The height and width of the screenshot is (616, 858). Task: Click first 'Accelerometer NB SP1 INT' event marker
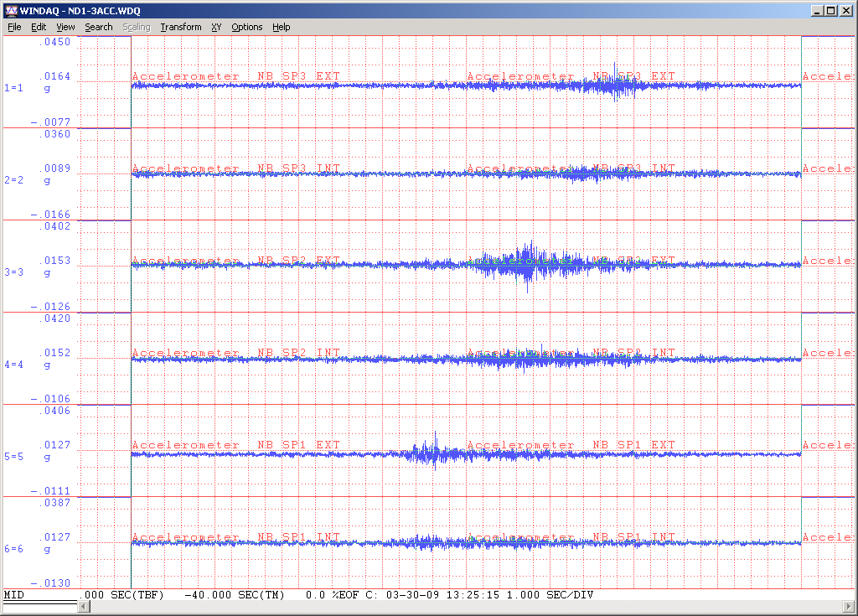(x=235, y=537)
